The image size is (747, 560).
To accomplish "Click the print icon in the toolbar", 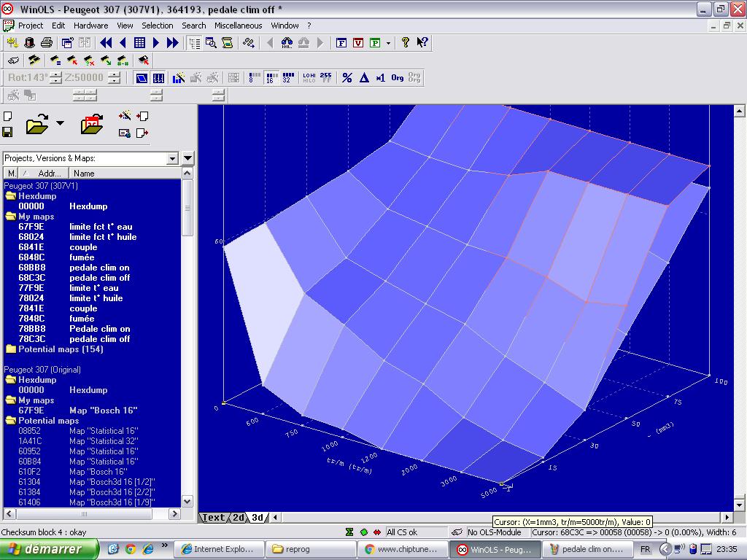I will [x=47, y=43].
